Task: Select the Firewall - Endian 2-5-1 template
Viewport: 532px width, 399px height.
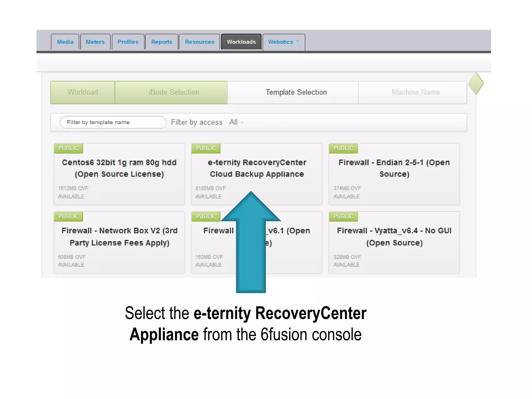Action: 394,174
